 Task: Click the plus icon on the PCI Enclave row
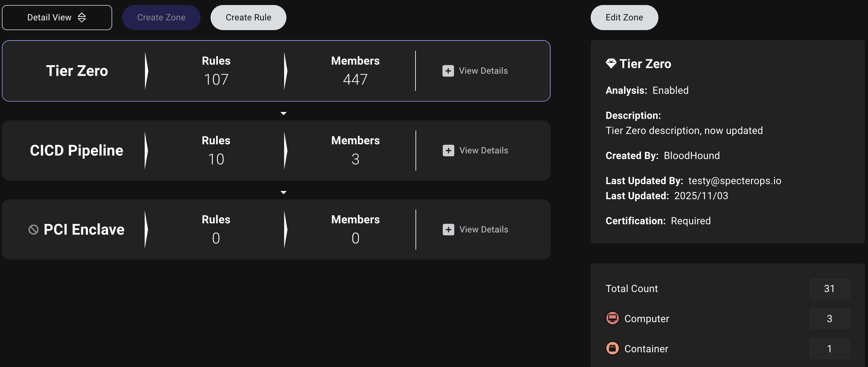pos(448,229)
